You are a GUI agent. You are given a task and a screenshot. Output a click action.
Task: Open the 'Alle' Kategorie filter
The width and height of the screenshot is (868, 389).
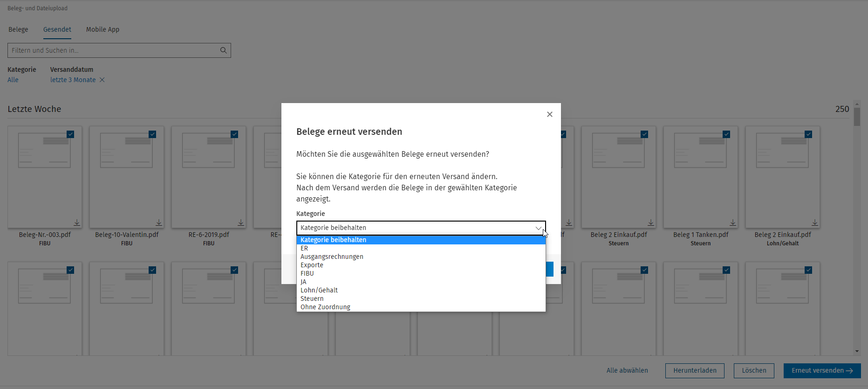(13, 80)
